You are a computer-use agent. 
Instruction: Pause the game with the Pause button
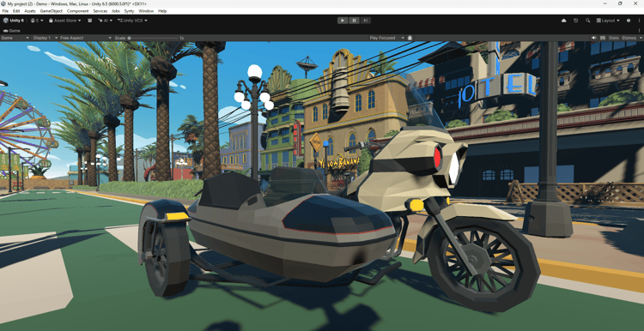click(354, 21)
